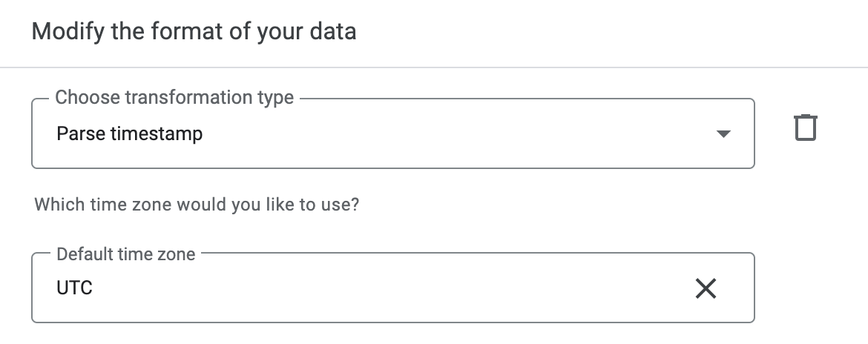Click the Choose transformation type label
The width and height of the screenshot is (868, 344).
coord(174,98)
